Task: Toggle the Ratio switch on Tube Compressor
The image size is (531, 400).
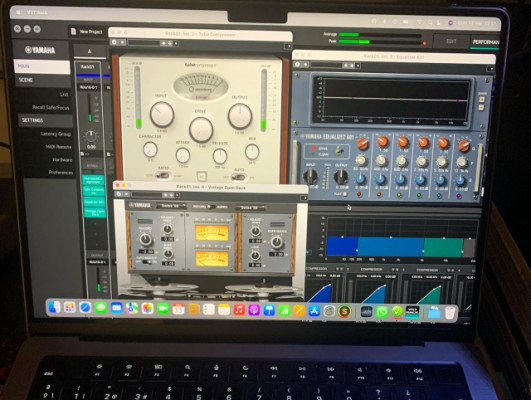Action: click(x=163, y=175)
